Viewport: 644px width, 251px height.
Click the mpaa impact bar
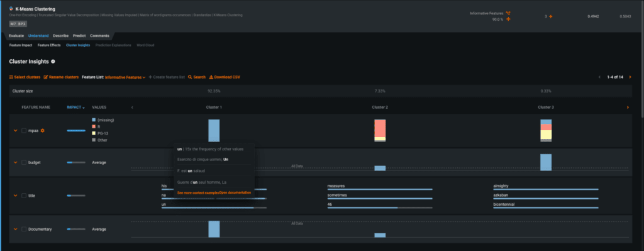tap(76, 131)
